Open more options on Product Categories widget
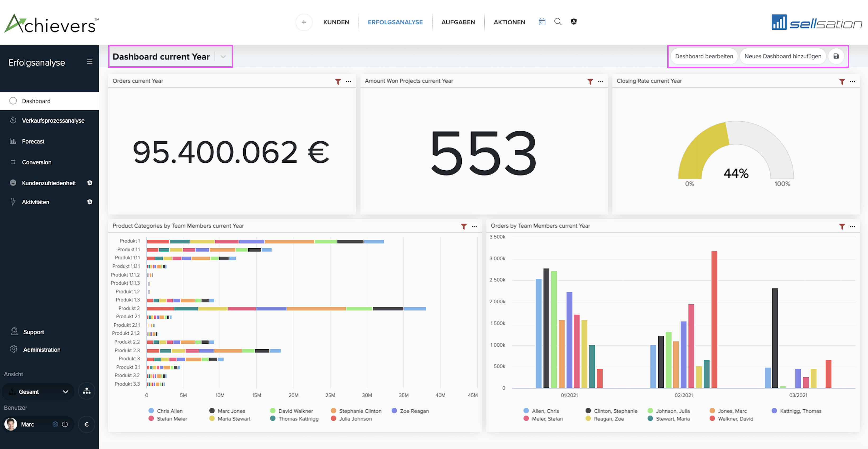 (474, 226)
